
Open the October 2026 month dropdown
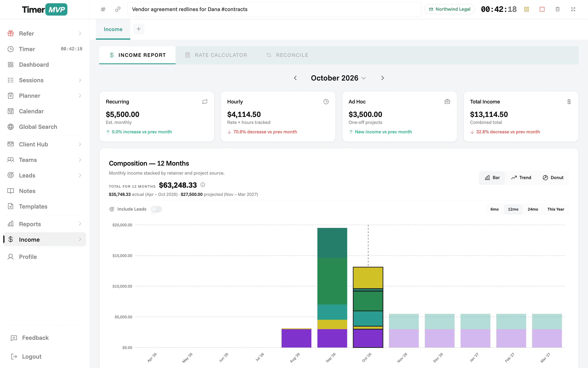coord(339,78)
